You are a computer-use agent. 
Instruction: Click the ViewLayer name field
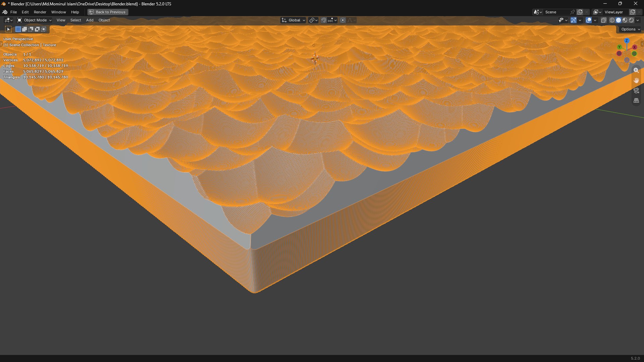[x=616, y=12]
